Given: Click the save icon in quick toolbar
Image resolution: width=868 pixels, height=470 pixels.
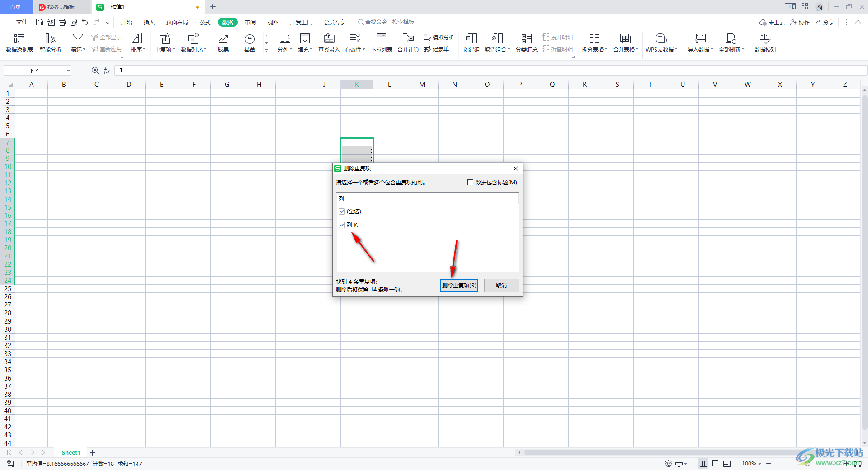Looking at the screenshot, I should (39, 22).
